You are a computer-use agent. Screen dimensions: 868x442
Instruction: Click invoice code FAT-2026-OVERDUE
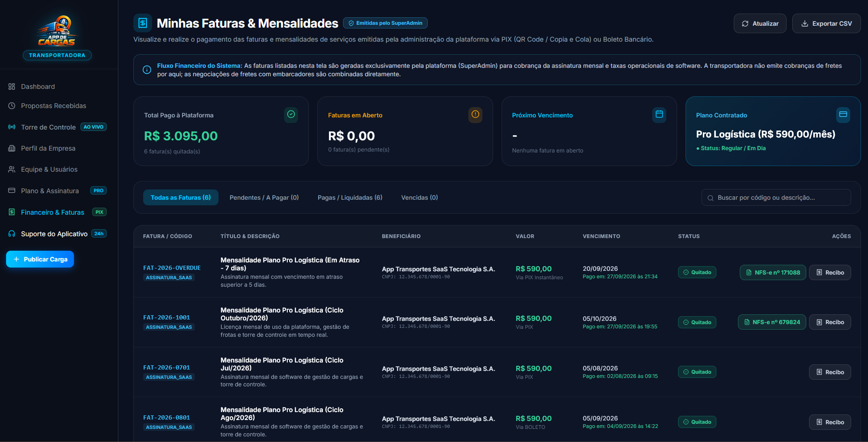[x=172, y=268]
